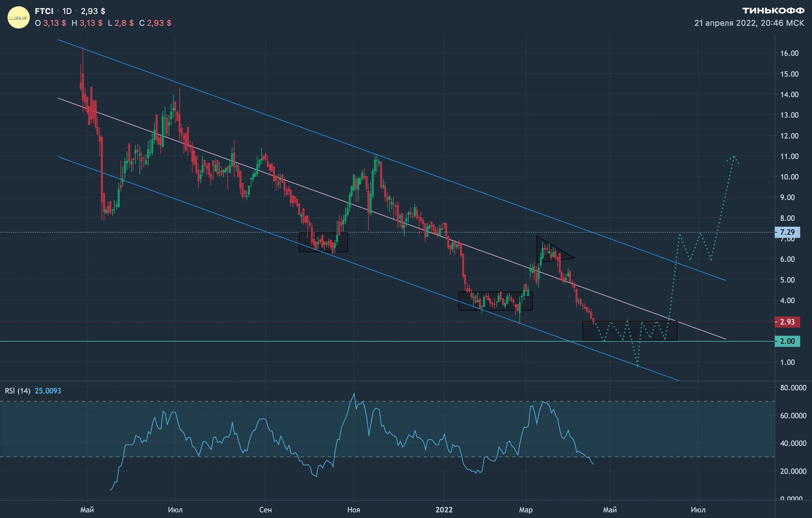This screenshot has width=812, height=518.
Task: Click the open price value 3,13 $
Action: click(x=55, y=23)
